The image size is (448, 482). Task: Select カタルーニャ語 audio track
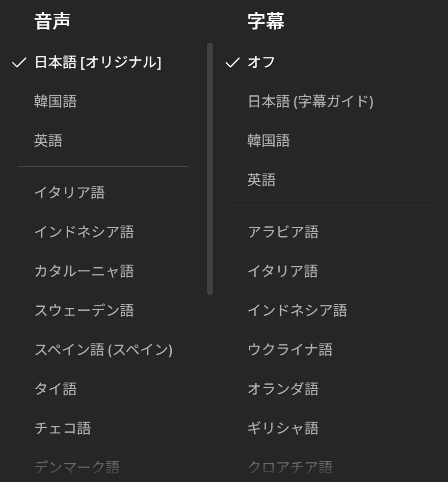pos(84,271)
